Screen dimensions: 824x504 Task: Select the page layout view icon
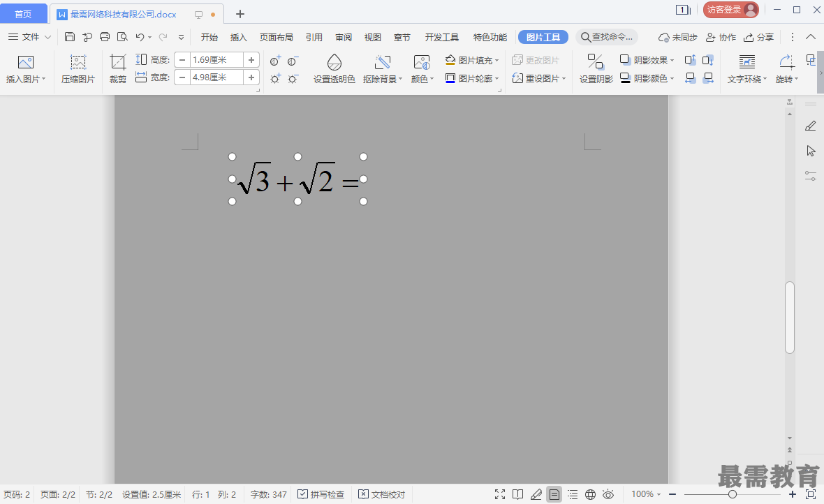click(x=554, y=494)
